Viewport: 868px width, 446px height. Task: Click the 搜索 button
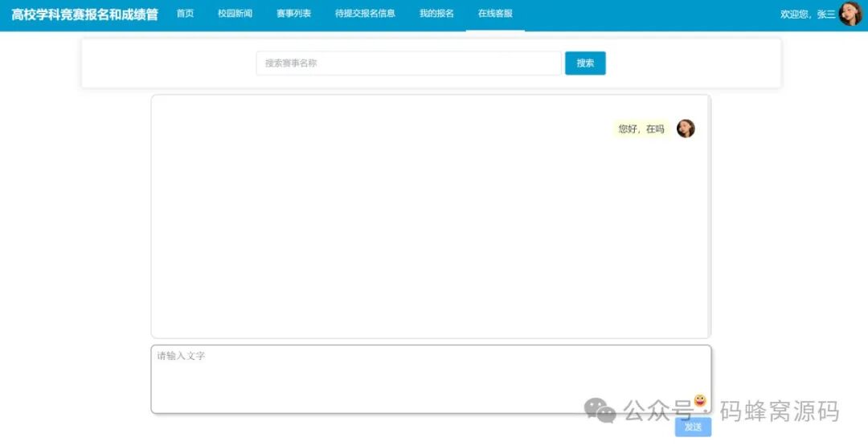(x=585, y=63)
